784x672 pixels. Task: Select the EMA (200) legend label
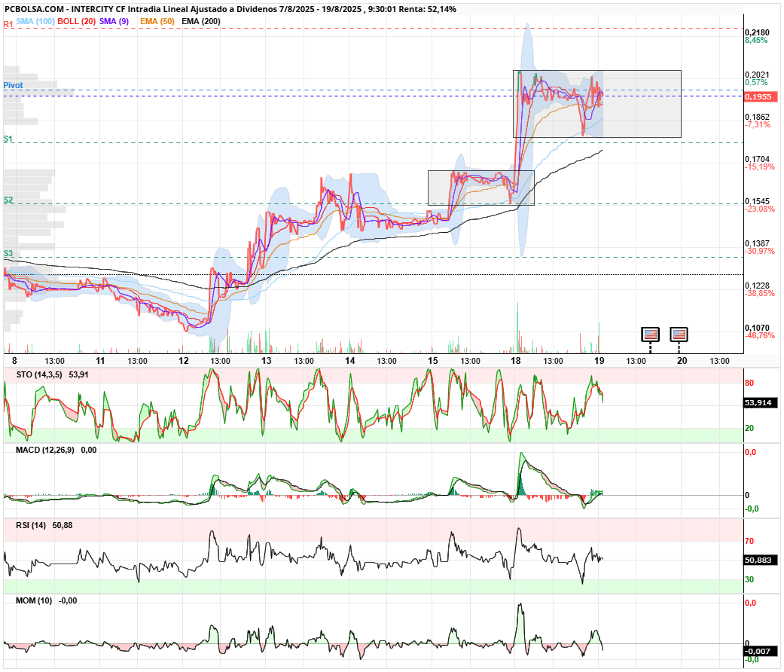[x=200, y=22]
